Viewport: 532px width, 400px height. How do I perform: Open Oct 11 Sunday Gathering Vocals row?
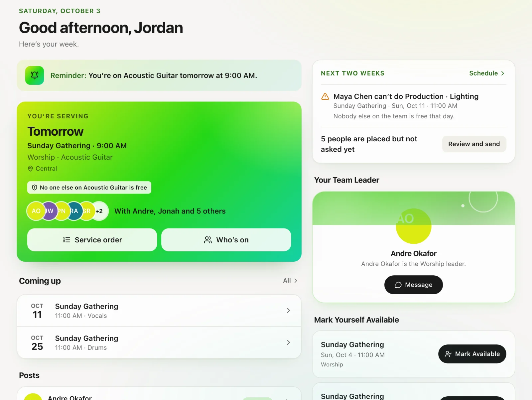click(x=159, y=311)
